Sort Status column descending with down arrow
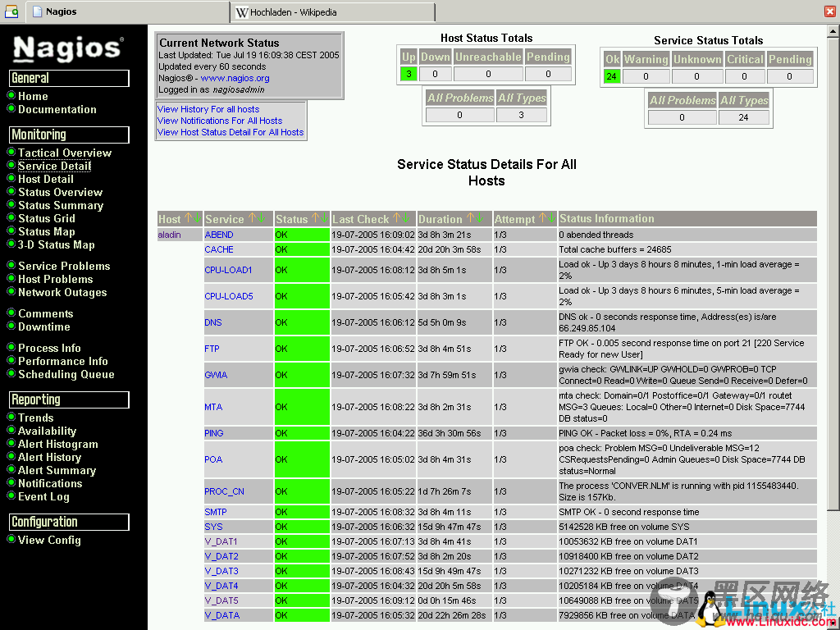This screenshot has height=630, width=840. pos(324,218)
